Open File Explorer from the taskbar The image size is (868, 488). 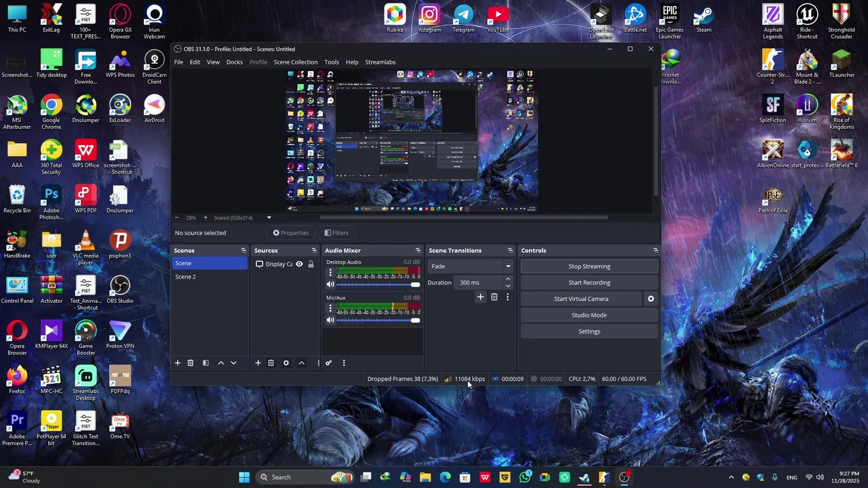425,477
